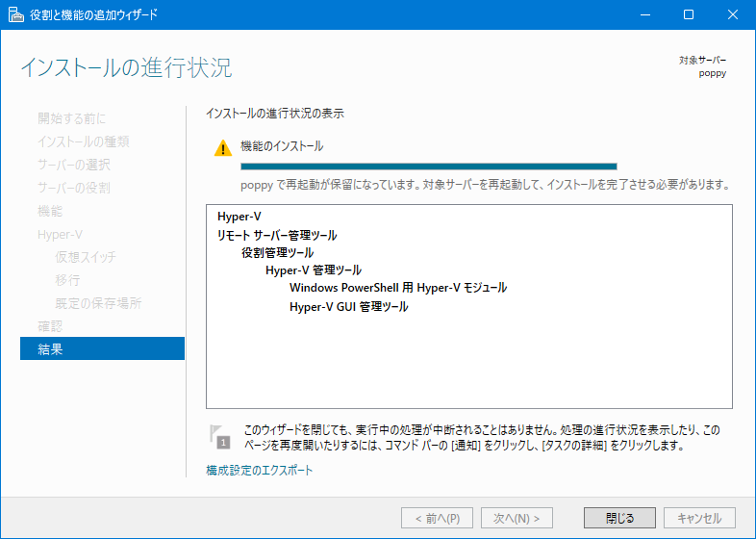Screen dimensions: 756x539
Task: Click the 対象サーバー poppy label
Action: tap(702, 66)
